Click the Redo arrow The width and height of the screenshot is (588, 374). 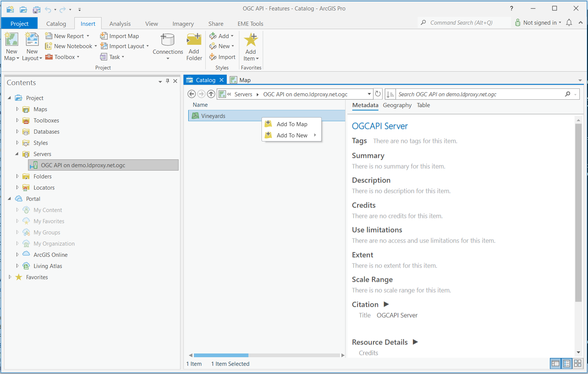pyautogui.click(x=62, y=10)
